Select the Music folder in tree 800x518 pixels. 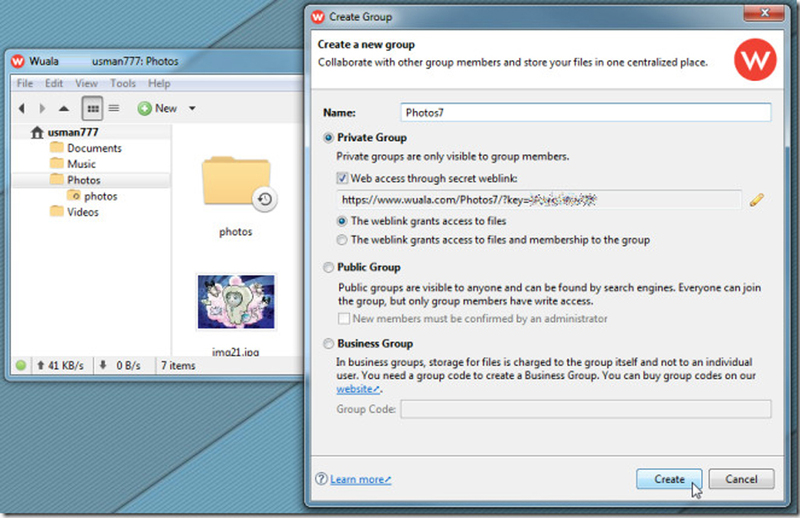point(81,164)
